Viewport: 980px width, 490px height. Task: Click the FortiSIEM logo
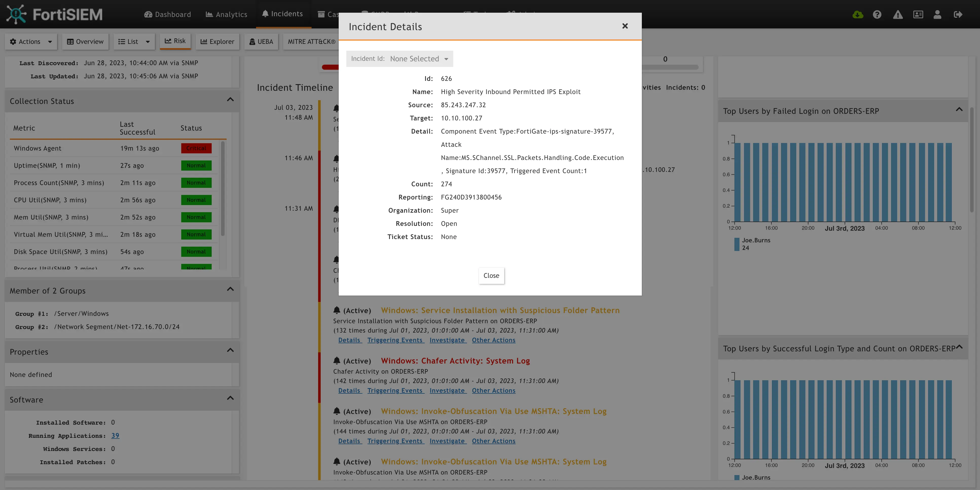(55, 14)
